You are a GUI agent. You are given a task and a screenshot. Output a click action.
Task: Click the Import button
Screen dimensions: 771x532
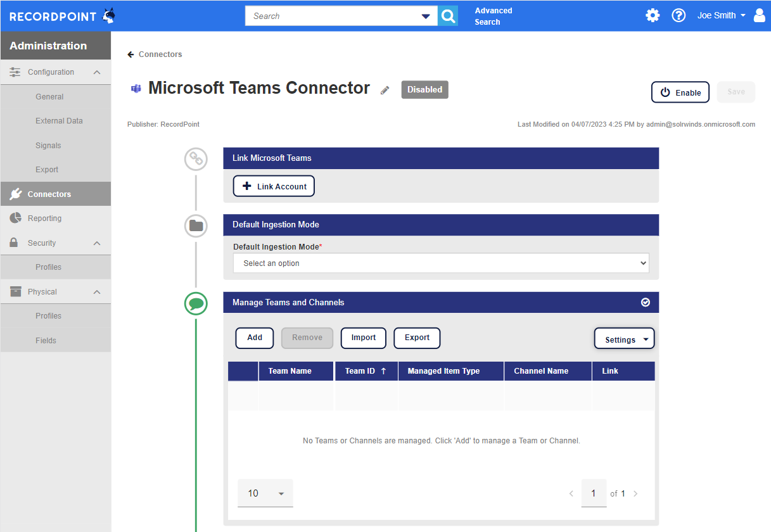click(x=364, y=338)
